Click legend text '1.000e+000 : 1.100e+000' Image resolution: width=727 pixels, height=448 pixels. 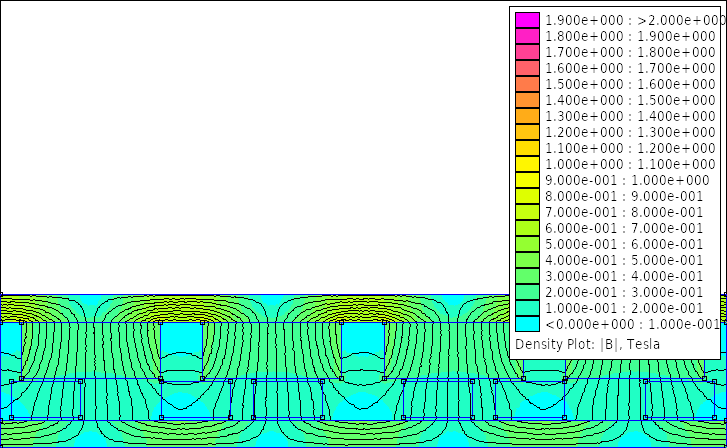630,164
